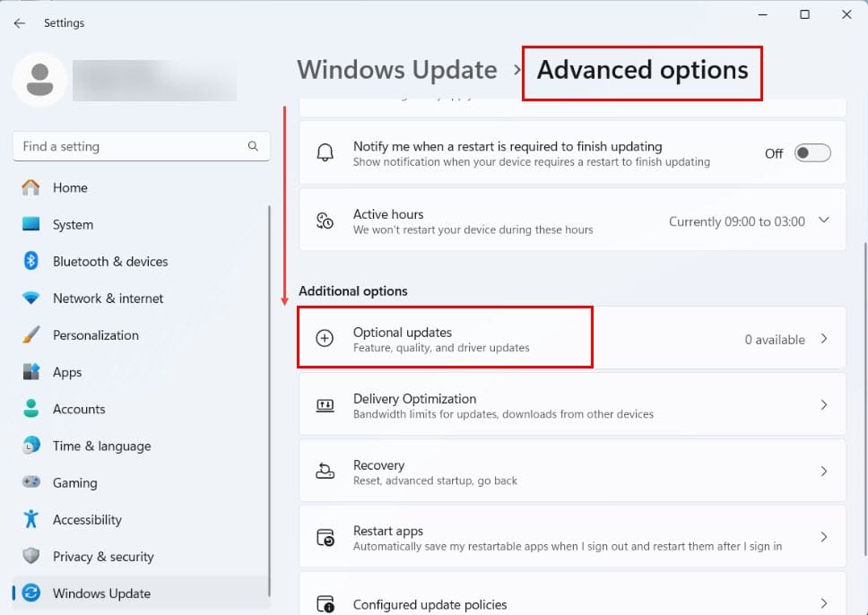Click the Find a setting search box
Screen dimensions: 868x615
pos(141,146)
